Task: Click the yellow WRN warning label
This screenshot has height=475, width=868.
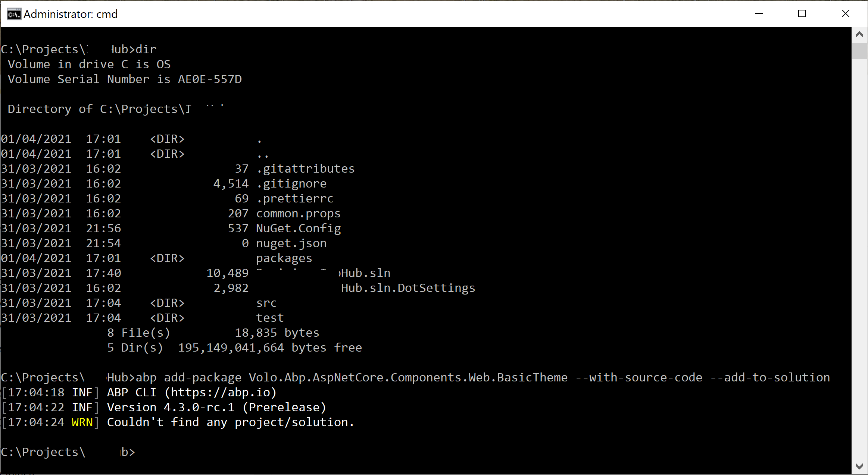Action: 82,422
